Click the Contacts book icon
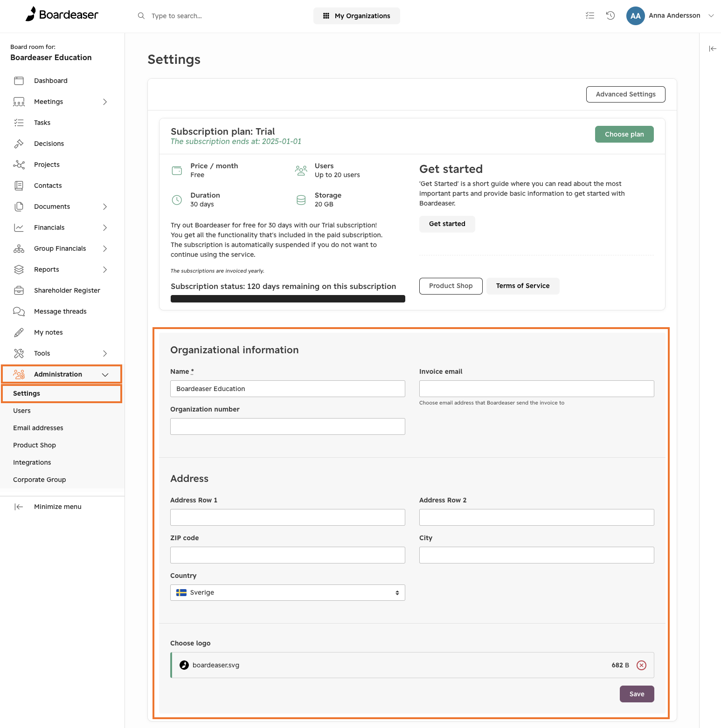The image size is (721, 728). pos(19,185)
